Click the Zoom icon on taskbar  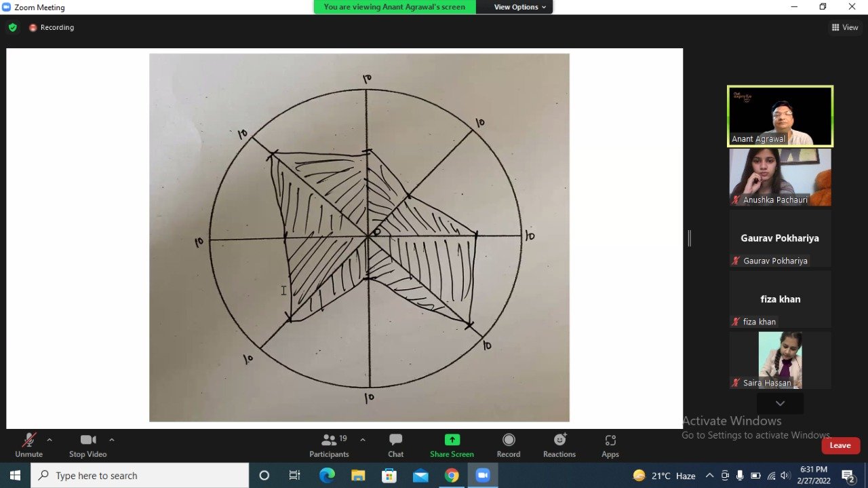pos(483,476)
